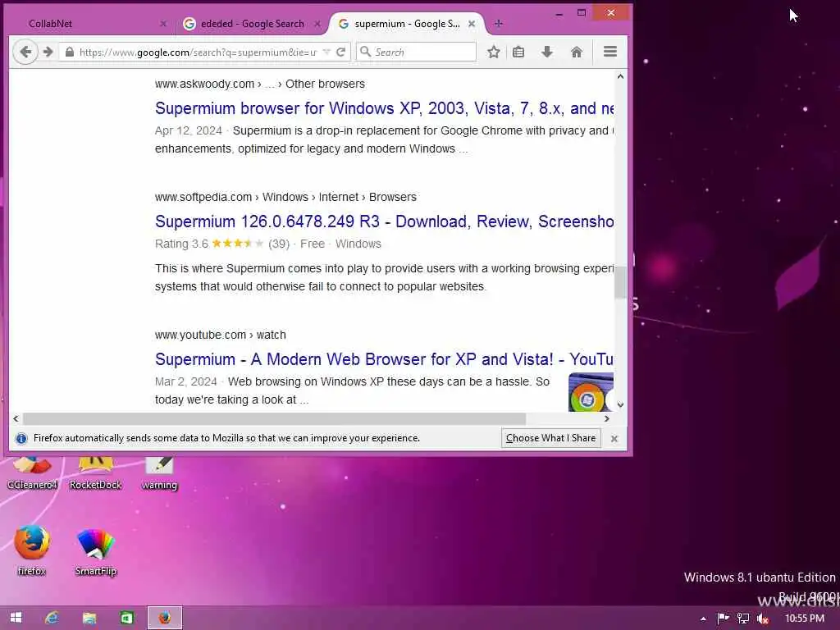Close the supermium Google Search tab
The image size is (840, 630).
[x=472, y=24]
